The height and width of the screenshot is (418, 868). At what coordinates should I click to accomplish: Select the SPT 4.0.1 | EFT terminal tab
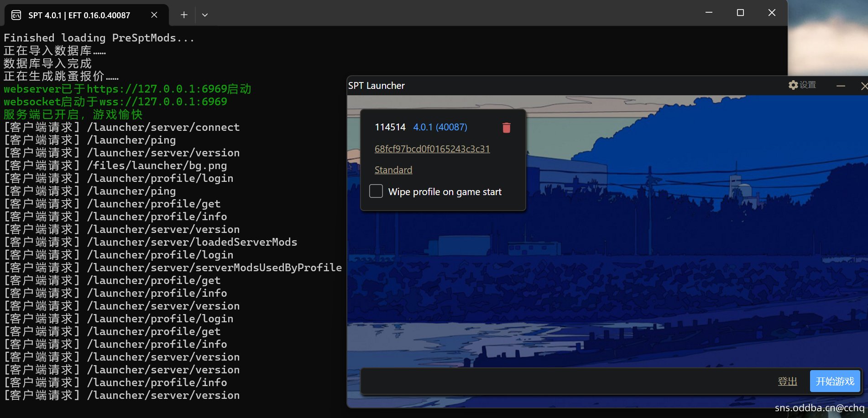(x=79, y=15)
